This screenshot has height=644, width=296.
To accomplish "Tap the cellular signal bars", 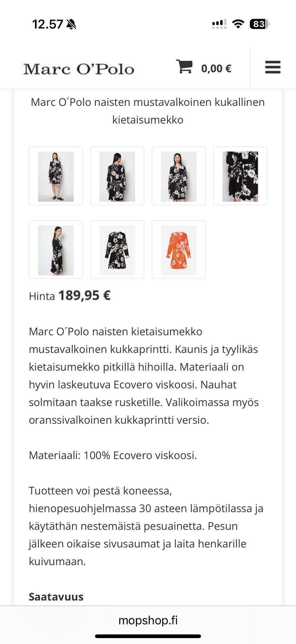I will [219, 24].
